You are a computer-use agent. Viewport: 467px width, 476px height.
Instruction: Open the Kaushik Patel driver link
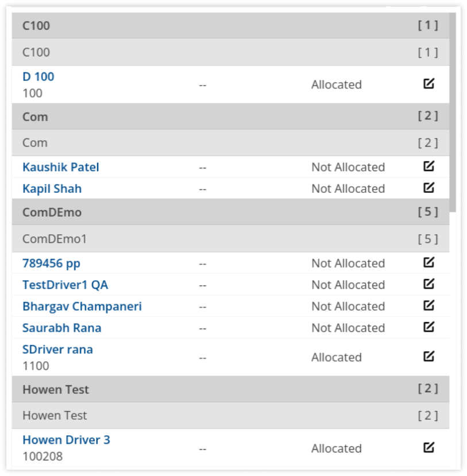click(x=61, y=167)
